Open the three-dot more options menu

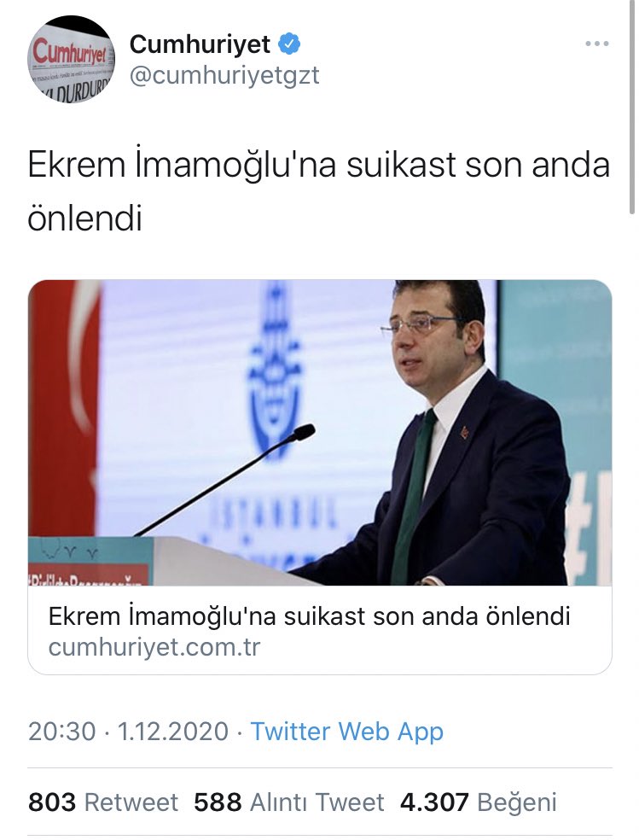click(596, 44)
